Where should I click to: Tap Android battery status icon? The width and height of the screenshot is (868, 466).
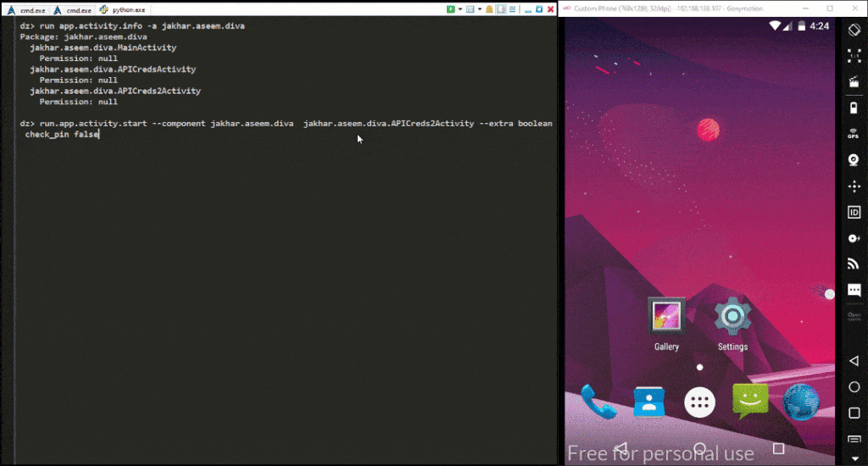click(801, 26)
